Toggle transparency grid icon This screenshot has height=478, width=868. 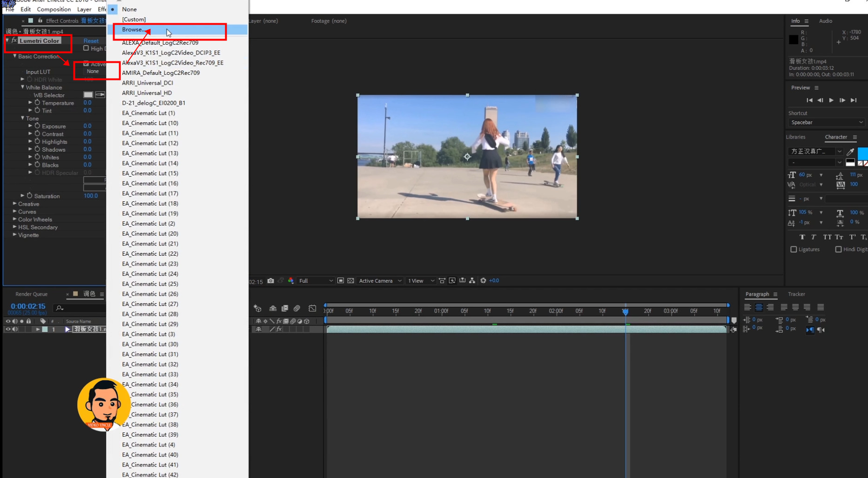351,280
